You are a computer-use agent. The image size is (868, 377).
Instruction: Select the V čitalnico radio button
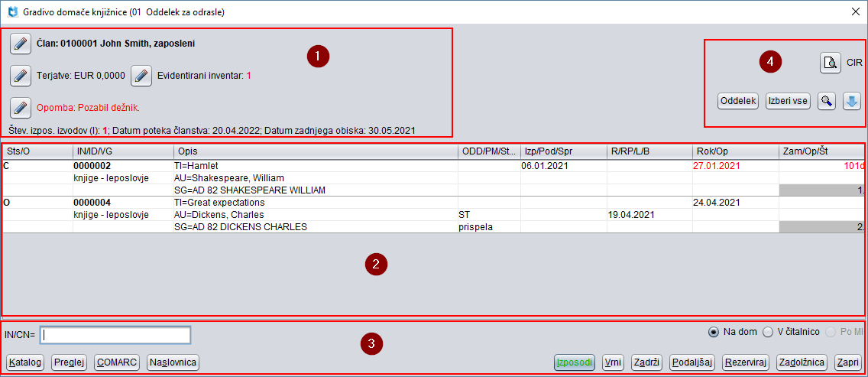coord(768,331)
